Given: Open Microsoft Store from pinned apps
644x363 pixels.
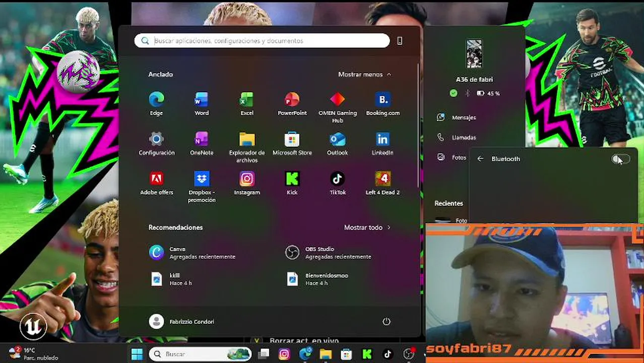Looking at the screenshot, I should coord(292,144).
